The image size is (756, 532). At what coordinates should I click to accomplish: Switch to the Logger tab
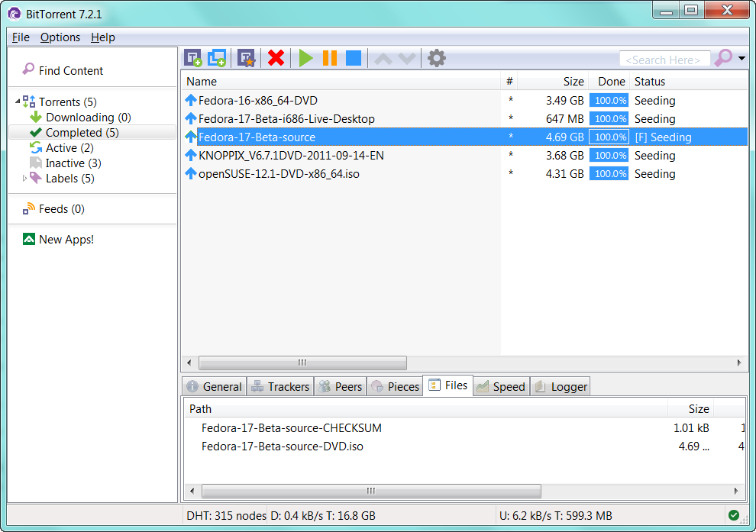561,386
